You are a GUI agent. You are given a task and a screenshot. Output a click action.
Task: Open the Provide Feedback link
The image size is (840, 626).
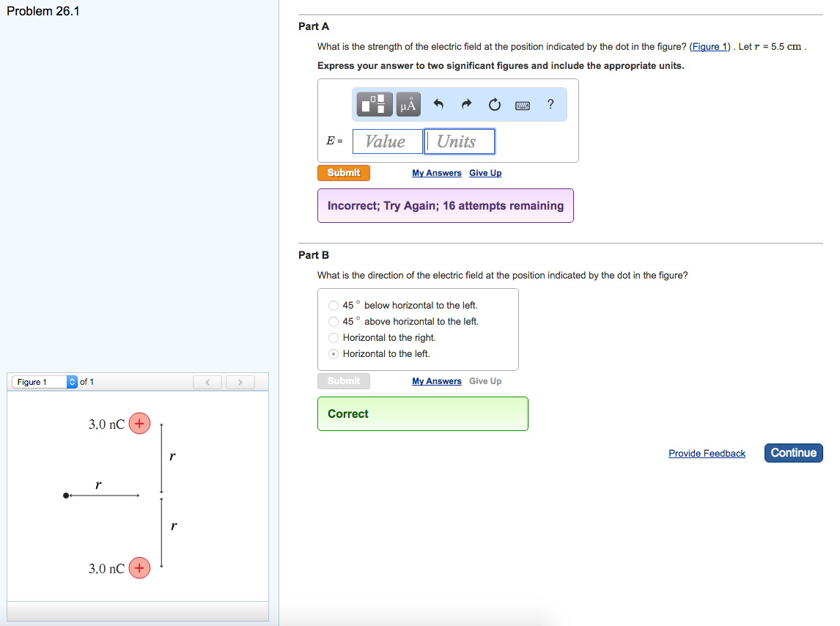pyautogui.click(x=707, y=454)
